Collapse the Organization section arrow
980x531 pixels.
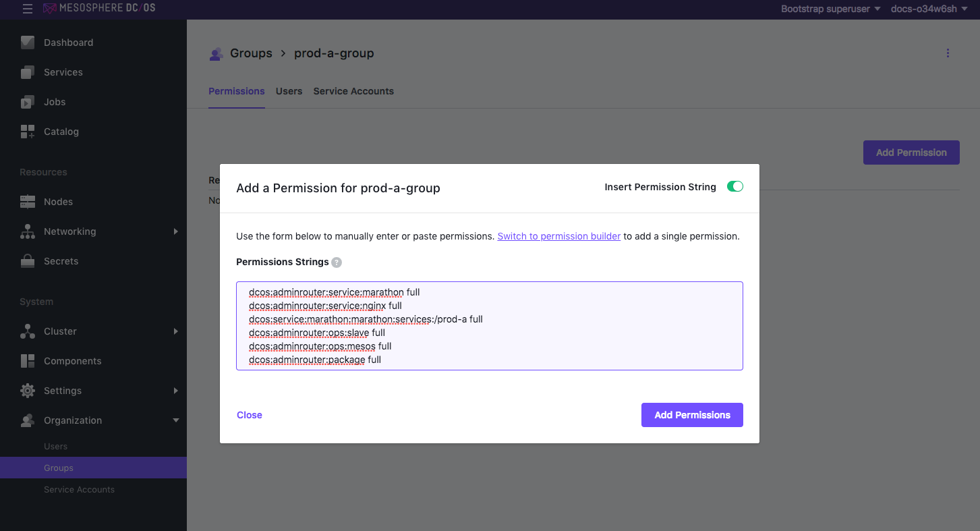pos(176,420)
